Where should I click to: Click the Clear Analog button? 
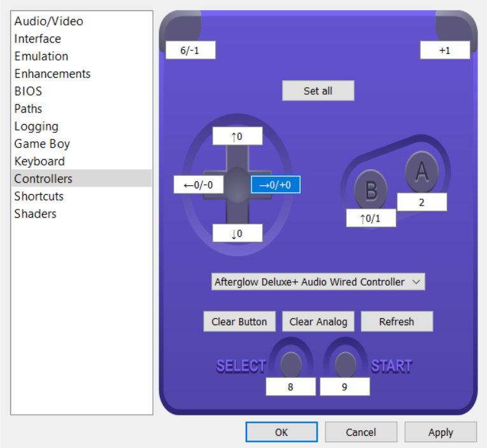pyautogui.click(x=318, y=321)
